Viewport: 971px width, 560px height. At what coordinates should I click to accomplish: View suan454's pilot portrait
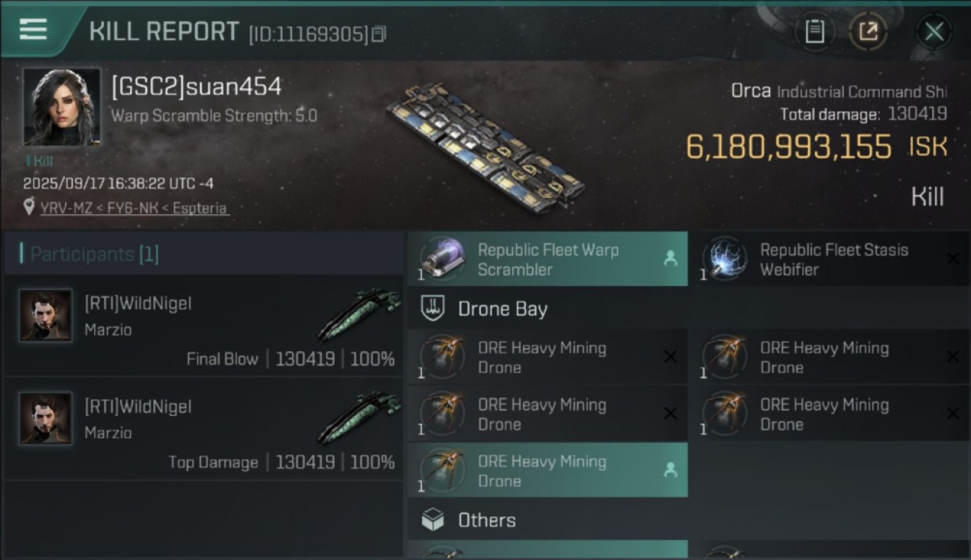61,107
